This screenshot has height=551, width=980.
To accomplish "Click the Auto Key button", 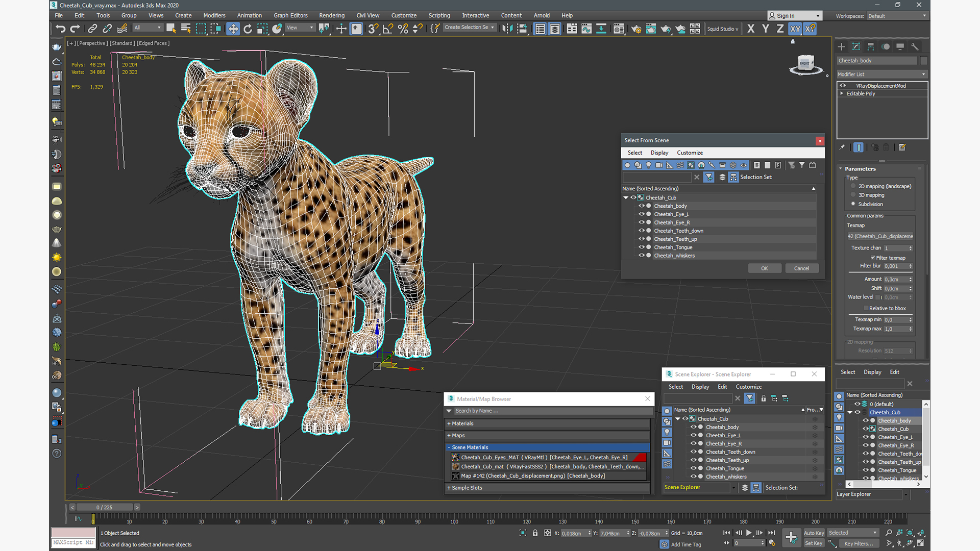I will pyautogui.click(x=814, y=533).
